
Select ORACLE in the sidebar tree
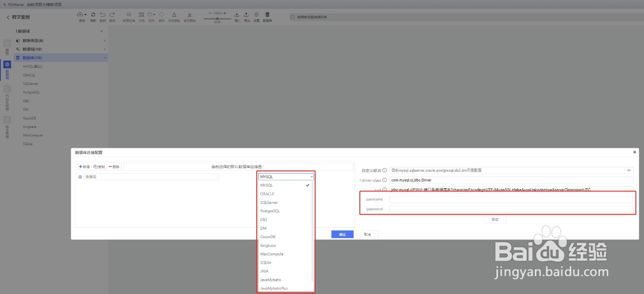tap(29, 75)
